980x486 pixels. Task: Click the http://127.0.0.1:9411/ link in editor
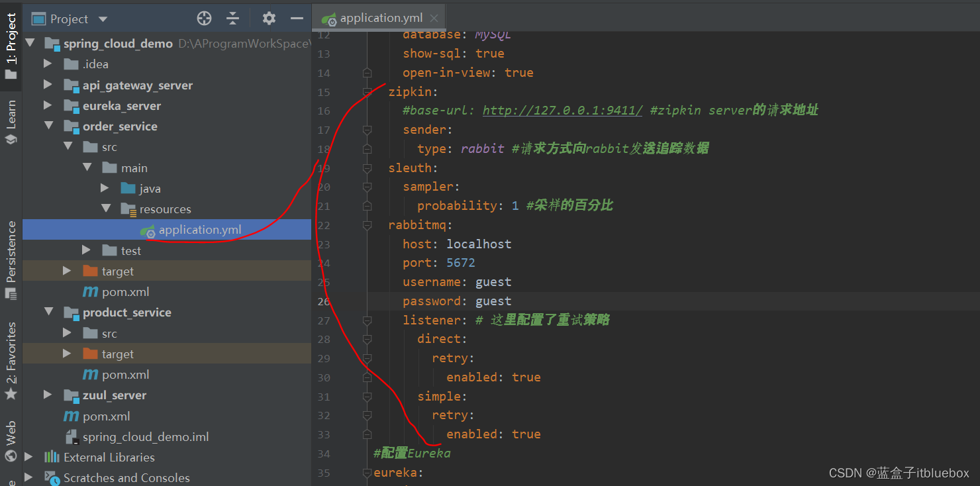pyautogui.click(x=562, y=110)
